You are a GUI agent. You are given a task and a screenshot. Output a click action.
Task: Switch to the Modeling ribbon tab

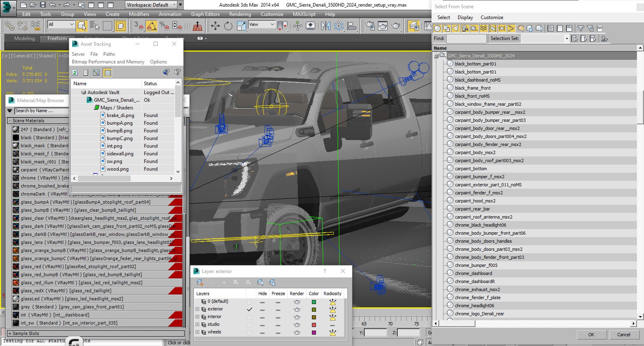(24, 38)
